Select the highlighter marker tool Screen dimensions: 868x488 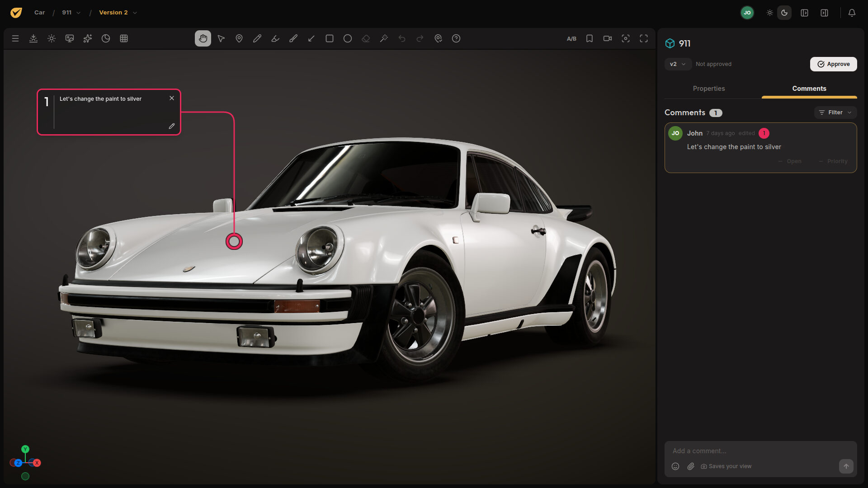[275, 38]
